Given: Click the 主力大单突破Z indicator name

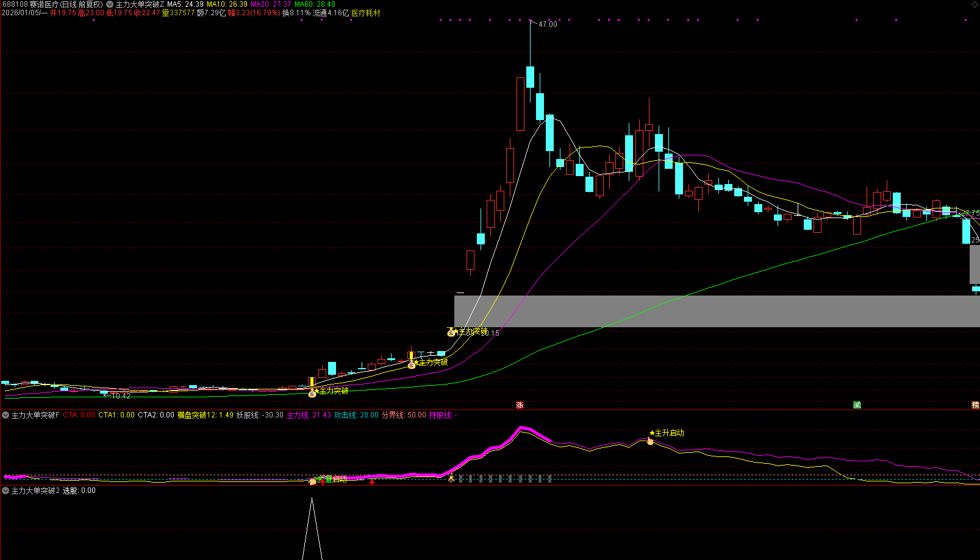Looking at the screenshot, I should click(140, 4).
